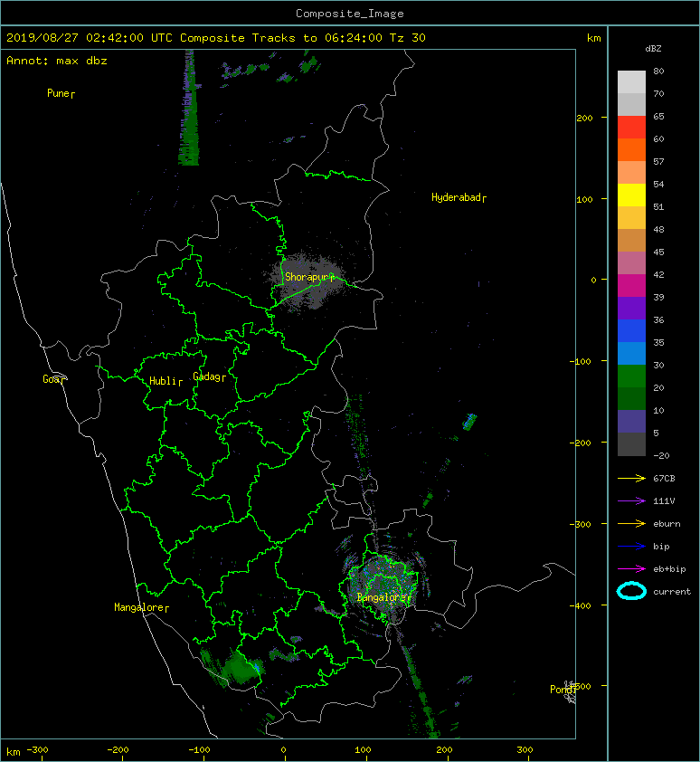Click the -200 km horizontal axis tick label
The image size is (700, 762).
pos(118,750)
